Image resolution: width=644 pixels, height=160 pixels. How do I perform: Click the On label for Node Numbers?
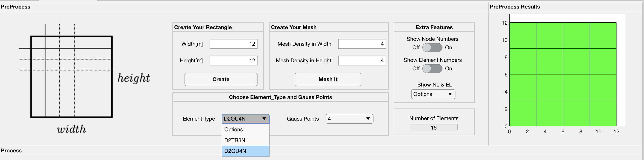click(x=449, y=48)
